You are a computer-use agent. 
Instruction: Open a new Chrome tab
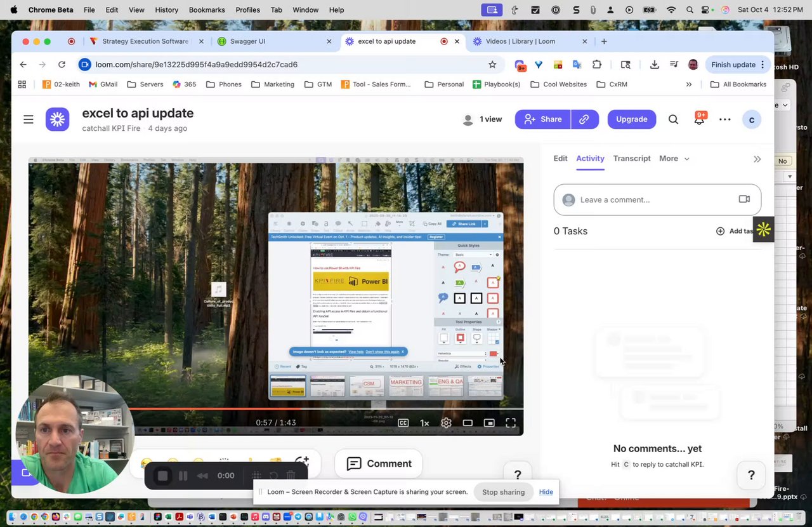coord(604,41)
